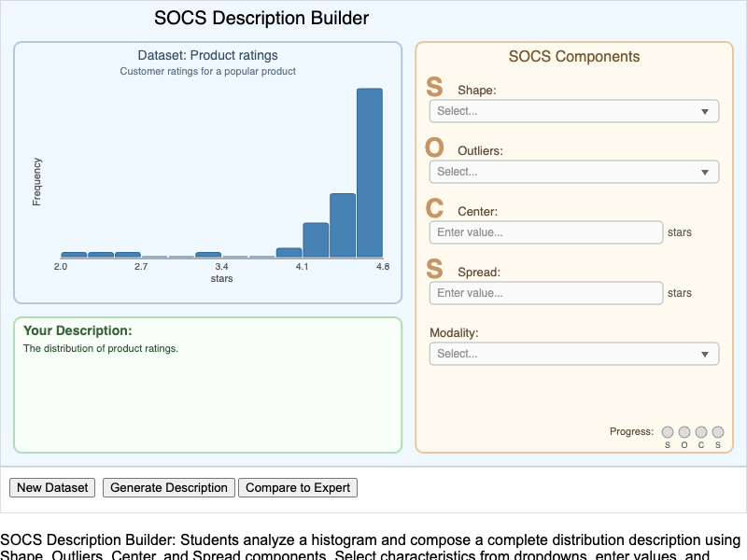The image size is (747, 560).
Task: Open the Shape dropdown
Action: tap(573, 110)
